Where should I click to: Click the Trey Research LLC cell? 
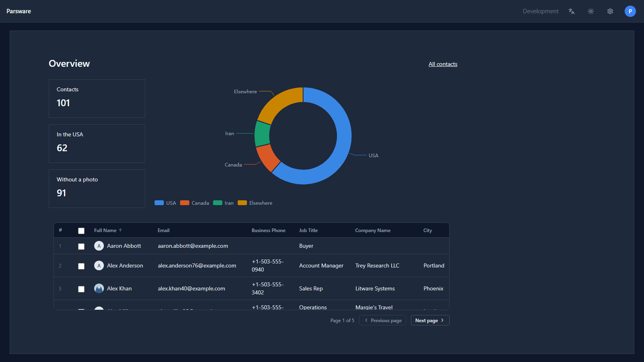[377, 265]
